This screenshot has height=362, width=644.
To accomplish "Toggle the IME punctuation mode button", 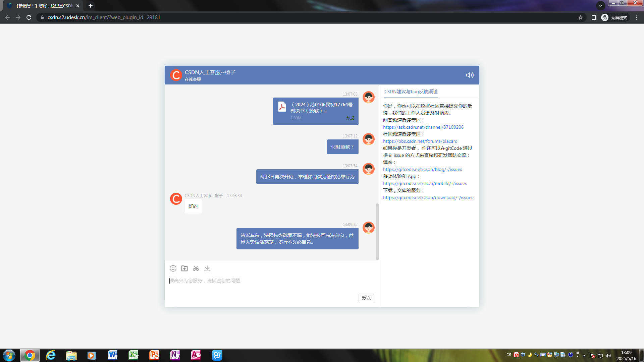I will pyautogui.click(x=536, y=355).
